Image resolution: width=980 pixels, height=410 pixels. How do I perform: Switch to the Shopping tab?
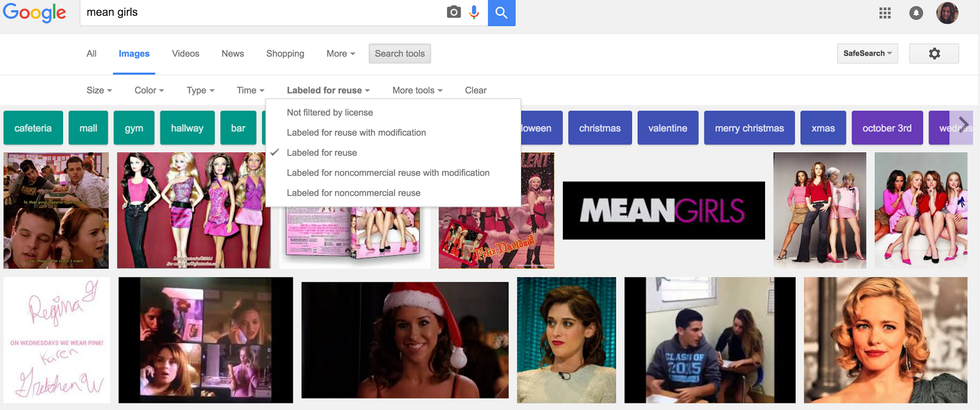click(285, 54)
